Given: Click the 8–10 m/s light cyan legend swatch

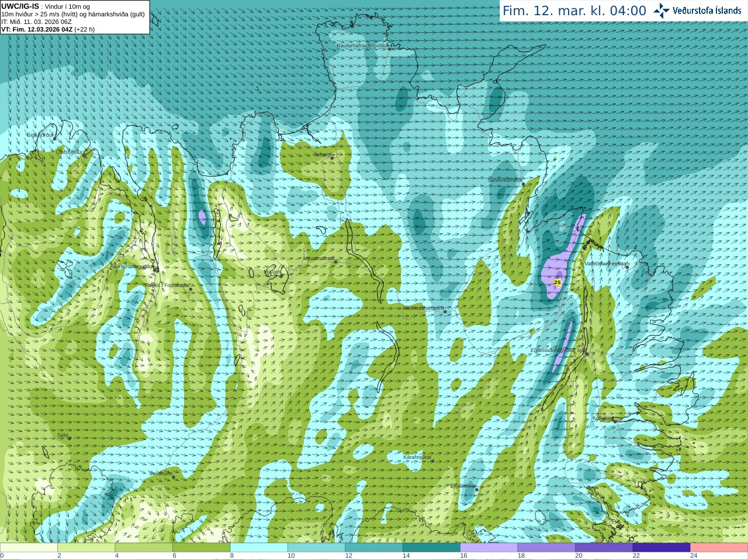Looking at the screenshot, I should (x=259, y=547).
